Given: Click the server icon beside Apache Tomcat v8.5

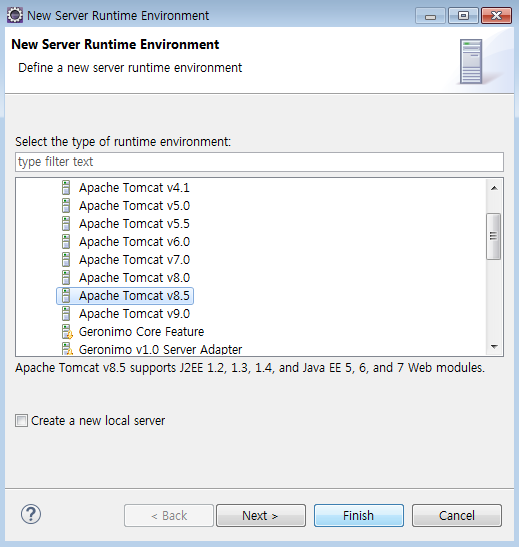Looking at the screenshot, I should click(66, 296).
